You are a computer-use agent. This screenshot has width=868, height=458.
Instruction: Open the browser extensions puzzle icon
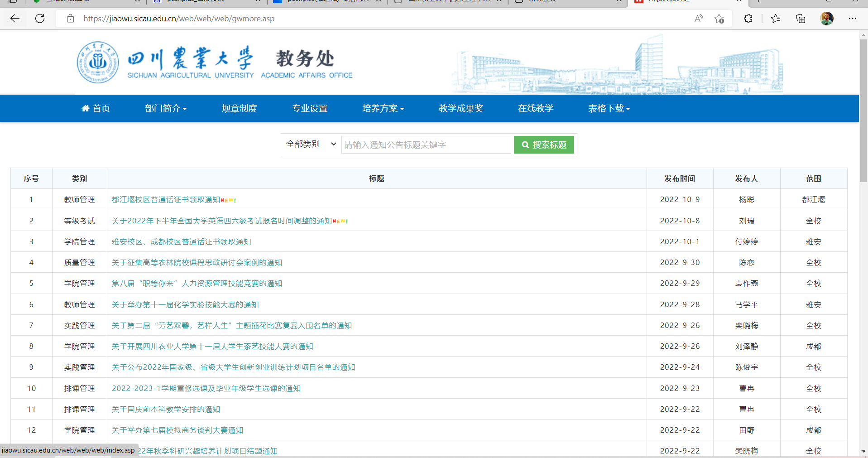pyautogui.click(x=748, y=19)
